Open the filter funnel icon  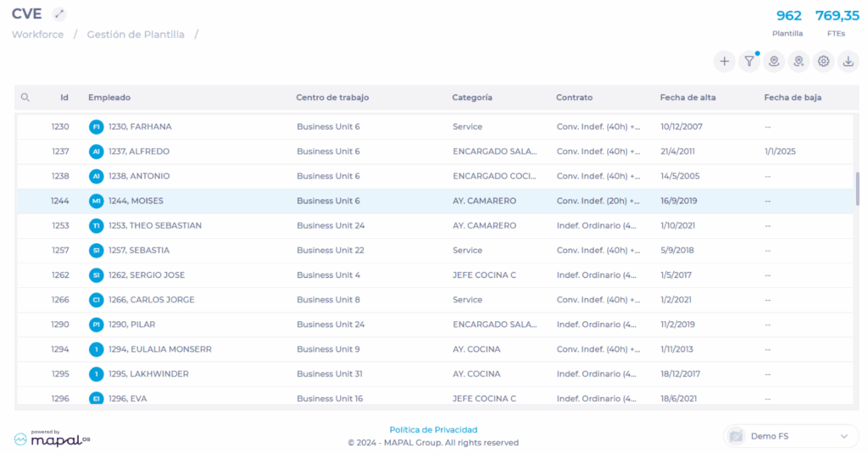click(x=749, y=61)
